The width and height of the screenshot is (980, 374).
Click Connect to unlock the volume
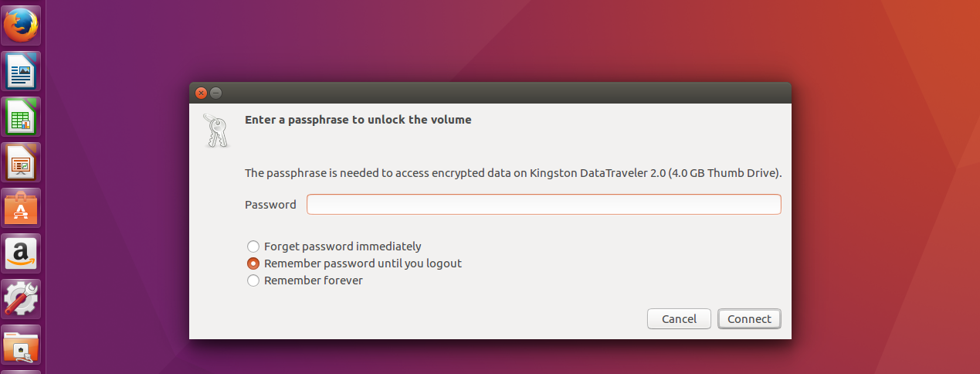pos(749,318)
